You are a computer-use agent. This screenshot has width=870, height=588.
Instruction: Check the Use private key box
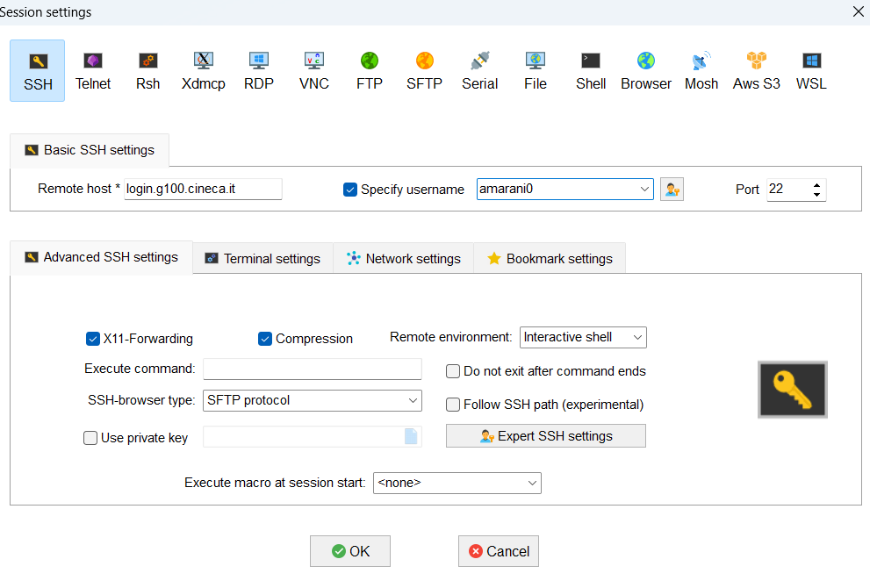[x=90, y=438]
